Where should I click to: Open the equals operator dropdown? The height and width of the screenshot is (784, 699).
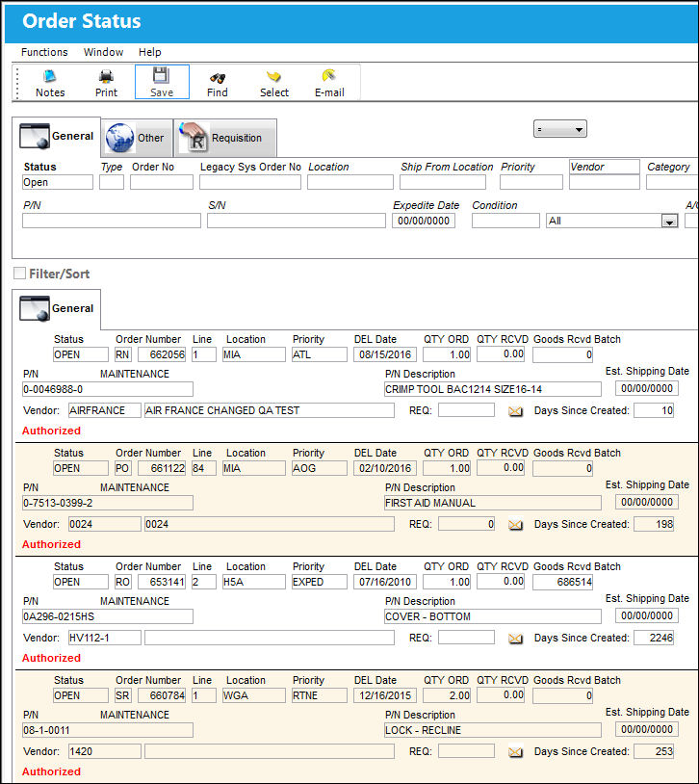pyautogui.click(x=560, y=129)
